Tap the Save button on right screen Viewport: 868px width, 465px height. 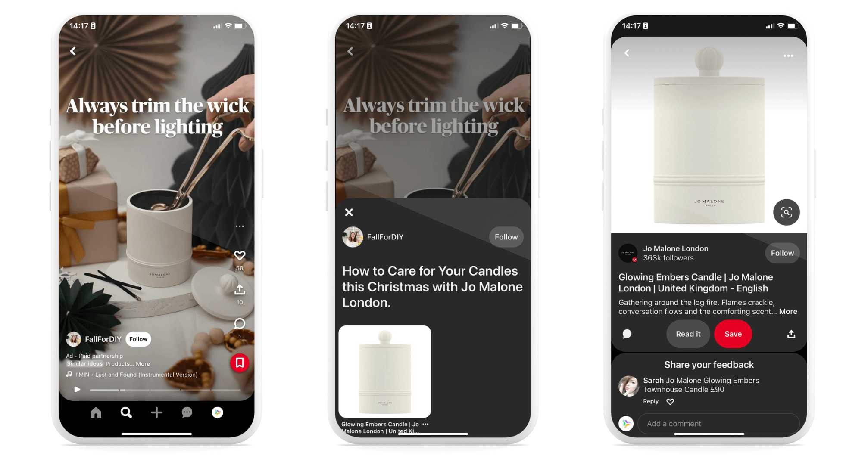[733, 332]
